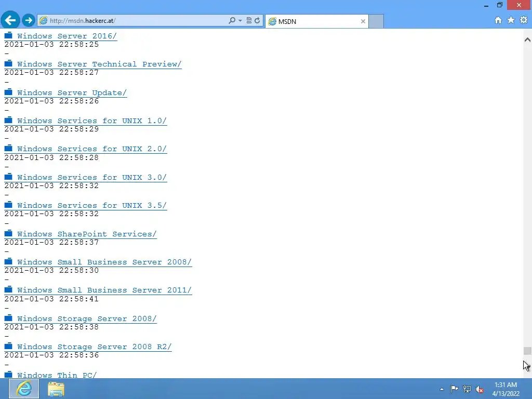The height and width of the screenshot is (399, 532).
Task: Click folder icon beside Services for UNIX 2.0/
Action: [8, 148]
